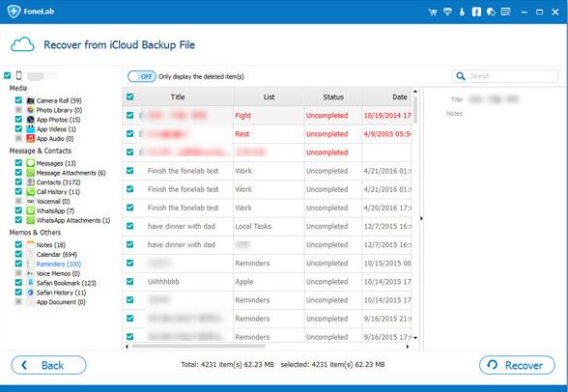The width and height of the screenshot is (568, 392).
Task: Click the Calendar icon
Action: click(x=31, y=254)
